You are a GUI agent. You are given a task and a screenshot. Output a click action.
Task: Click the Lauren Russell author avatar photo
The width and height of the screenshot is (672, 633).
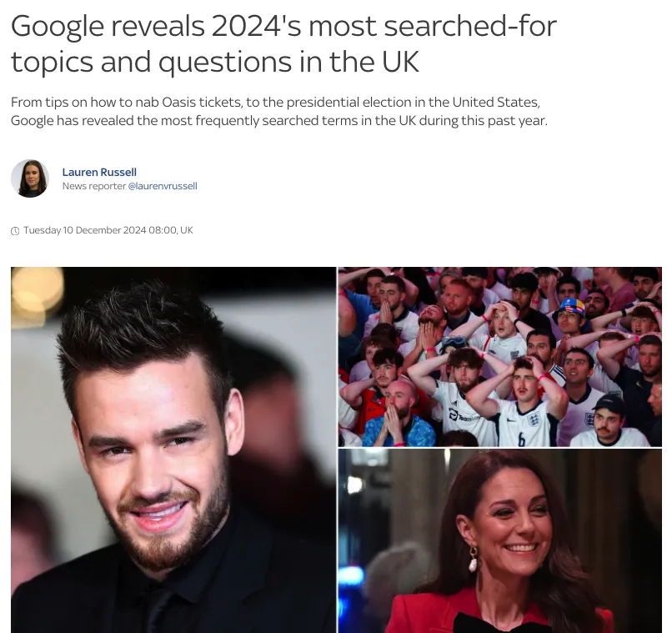30,178
